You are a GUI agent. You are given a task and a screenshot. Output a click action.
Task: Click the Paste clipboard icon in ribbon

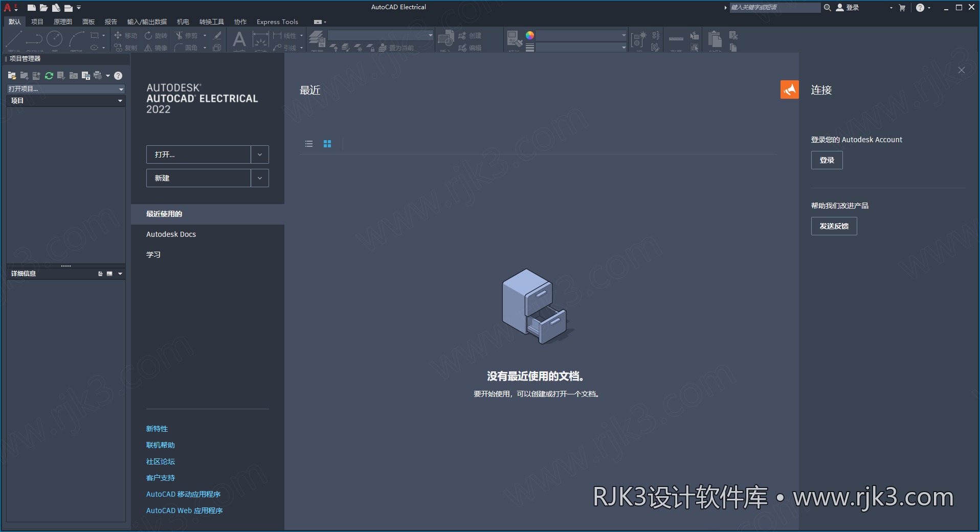[x=715, y=39]
